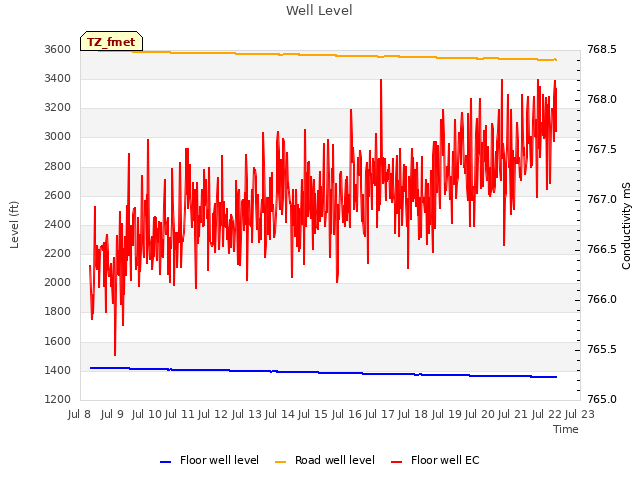This screenshot has width=640, height=480.
Task: Click the Jul 16 x-axis tick label
Action: [347, 414]
